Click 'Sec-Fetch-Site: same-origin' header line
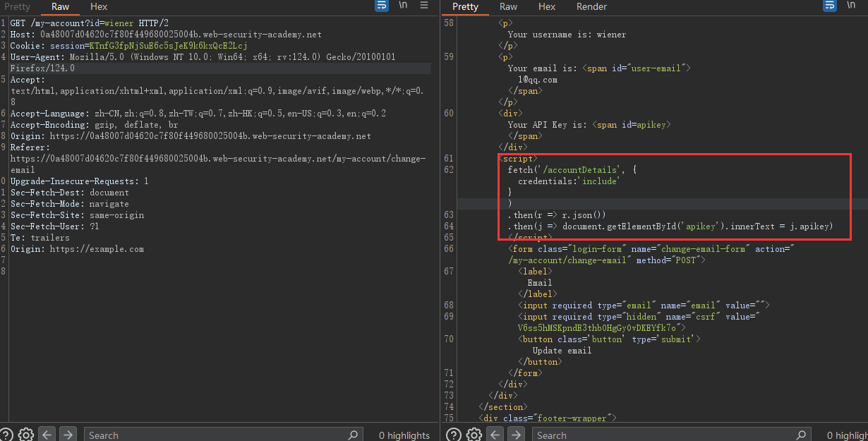868x441 pixels. (78, 215)
